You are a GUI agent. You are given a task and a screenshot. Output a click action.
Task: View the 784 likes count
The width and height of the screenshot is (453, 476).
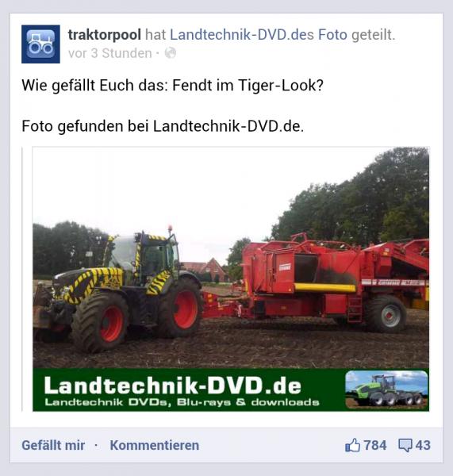pos(375,445)
